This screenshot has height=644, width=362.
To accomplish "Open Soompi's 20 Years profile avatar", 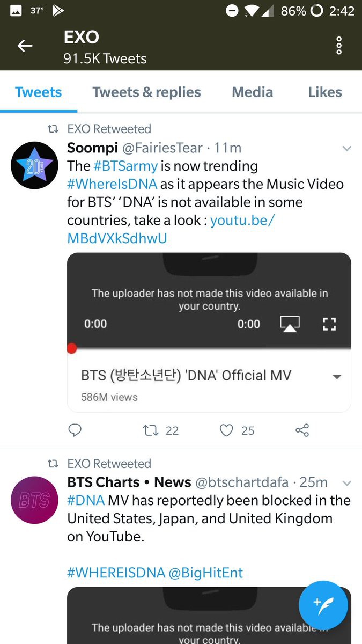I will coord(34,165).
